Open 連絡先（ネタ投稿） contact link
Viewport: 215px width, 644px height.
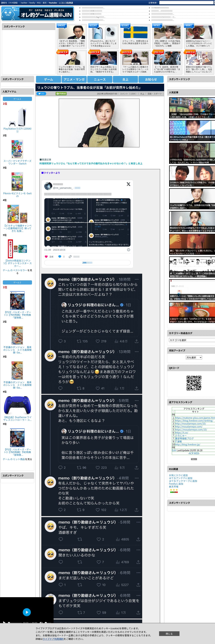click(10, 3)
